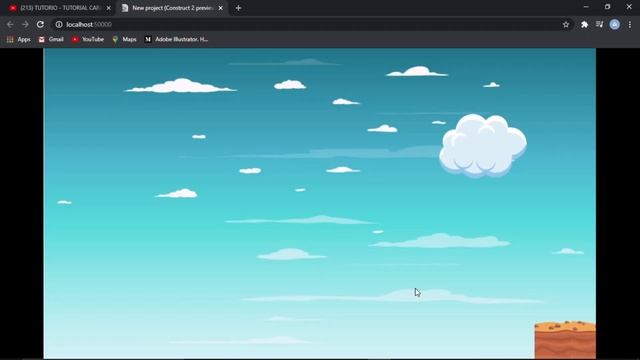Open the Chrome profile avatar
This screenshot has width=640, height=360.
[615, 24]
